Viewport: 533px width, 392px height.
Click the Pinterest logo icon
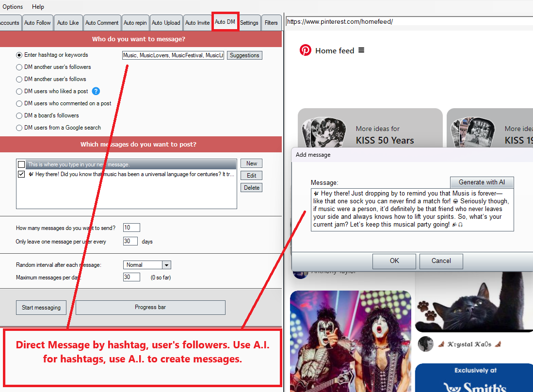(305, 50)
